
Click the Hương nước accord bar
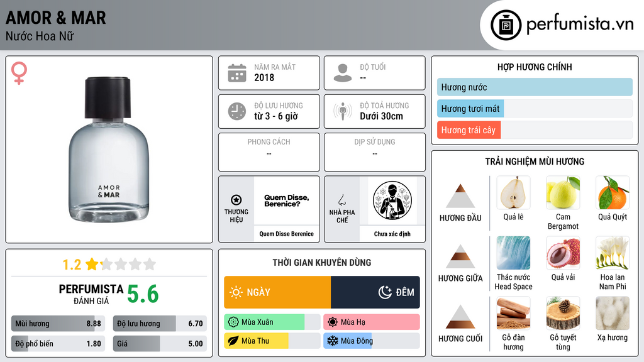click(535, 87)
